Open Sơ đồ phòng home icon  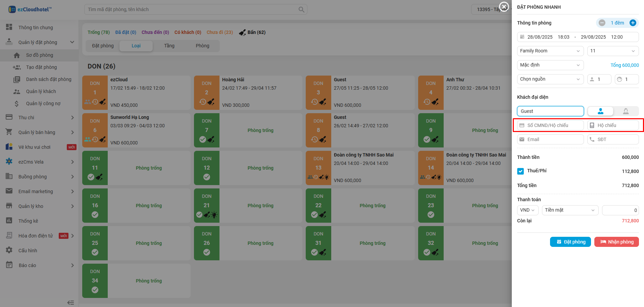point(17,55)
